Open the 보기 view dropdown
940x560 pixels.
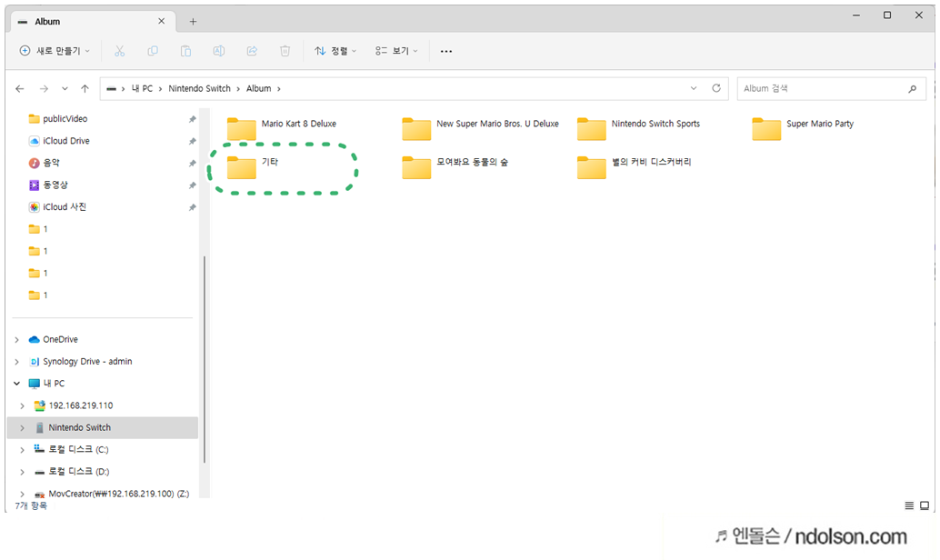pyautogui.click(x=396, y=51)
